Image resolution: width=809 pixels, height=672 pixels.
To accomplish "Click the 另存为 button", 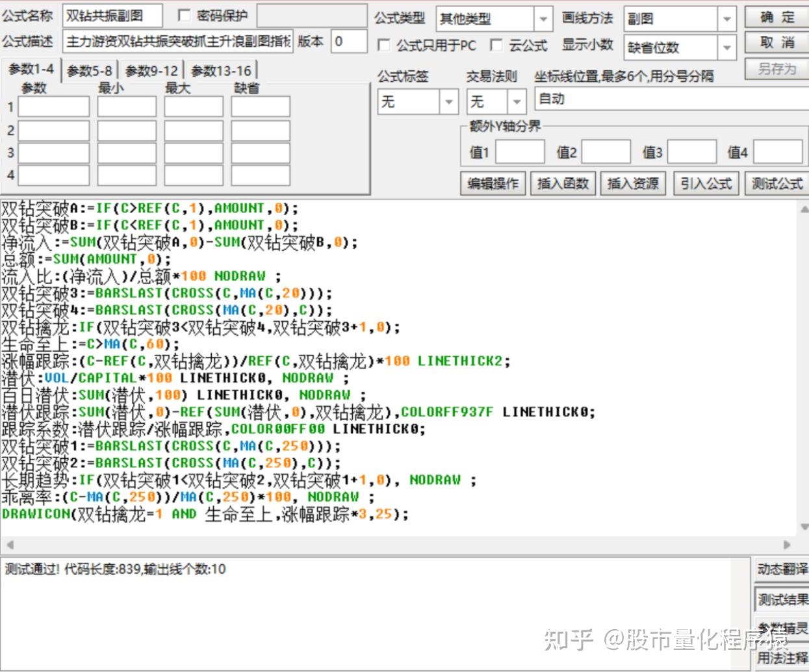I will point(777,68).
